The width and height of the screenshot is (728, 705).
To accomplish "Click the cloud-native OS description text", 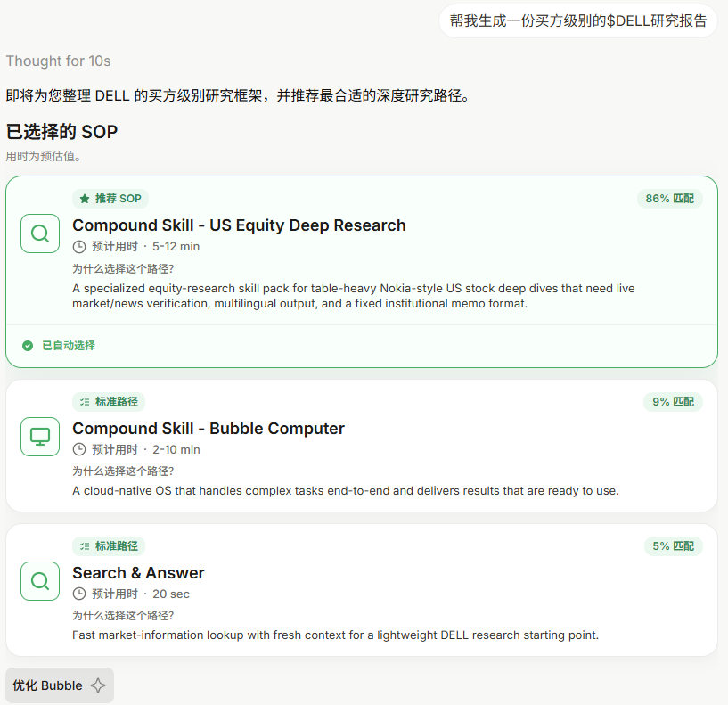I will pos(346,491).
